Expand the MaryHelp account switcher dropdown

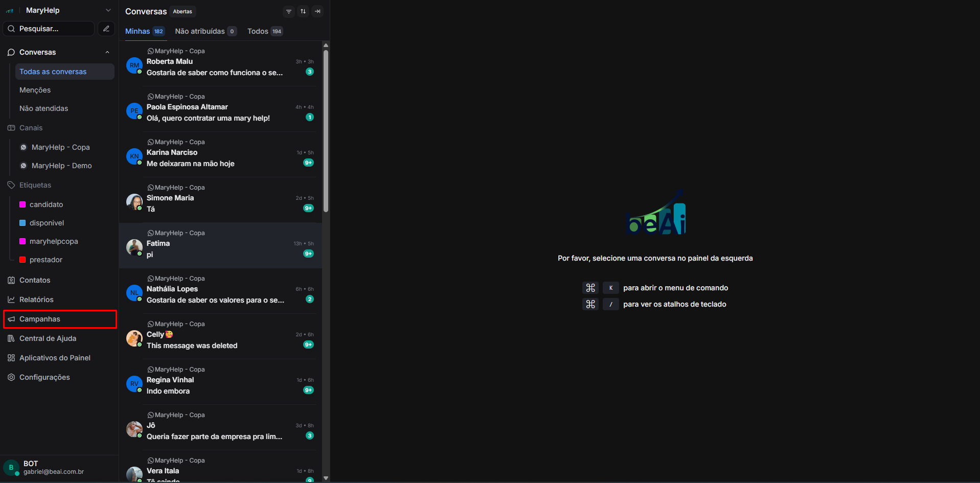pos(108,10)
